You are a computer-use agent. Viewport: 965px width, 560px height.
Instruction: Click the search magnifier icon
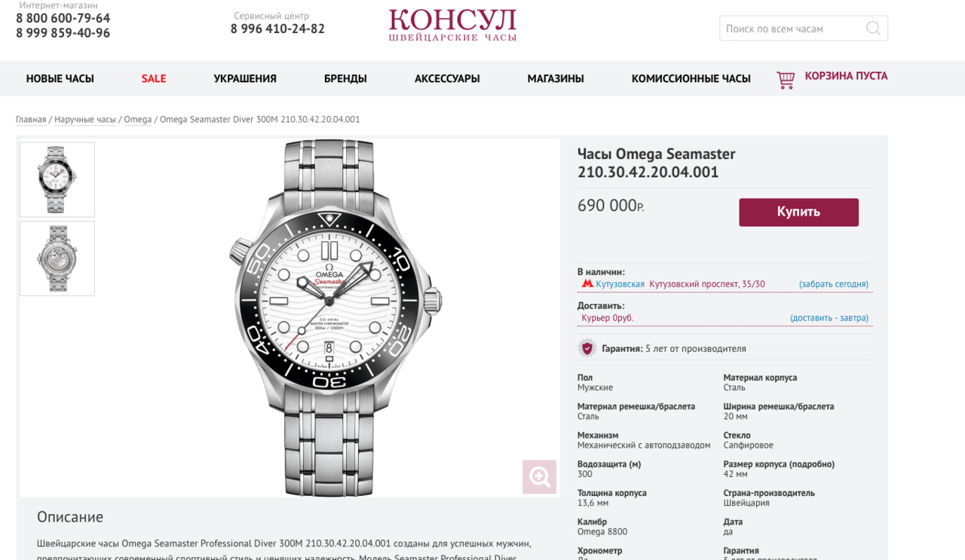[x=873, y=29]
